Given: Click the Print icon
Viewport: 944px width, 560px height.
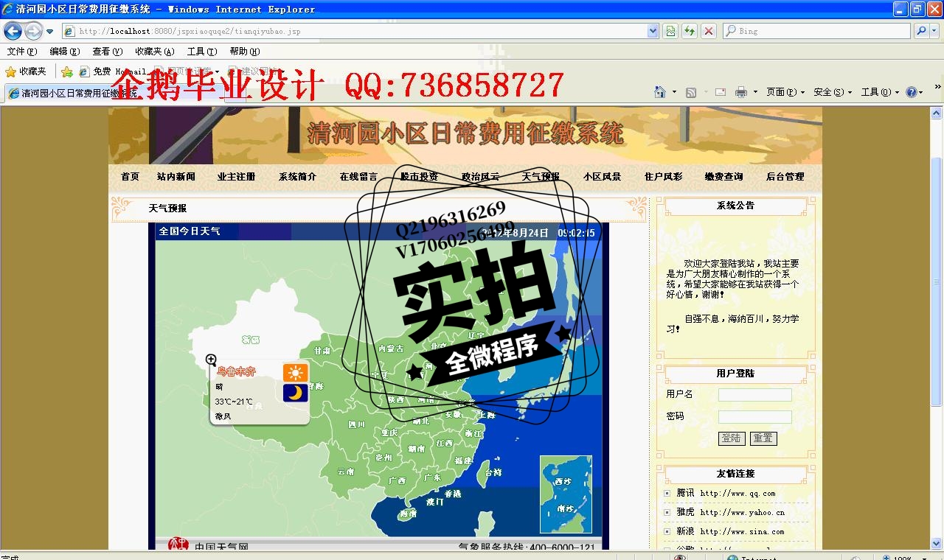Looking at the screenshot, I should (741, 92).
